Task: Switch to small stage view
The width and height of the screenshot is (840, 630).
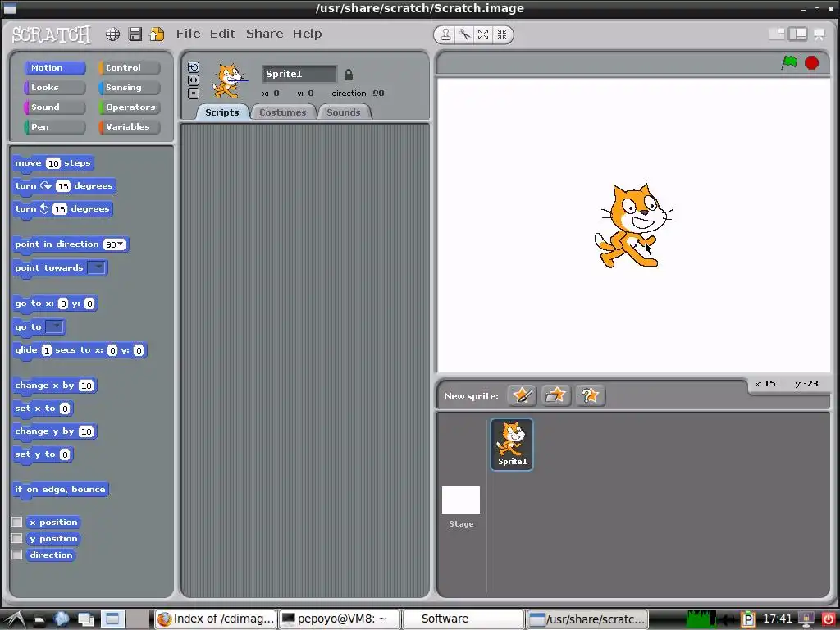Action: 776,34
